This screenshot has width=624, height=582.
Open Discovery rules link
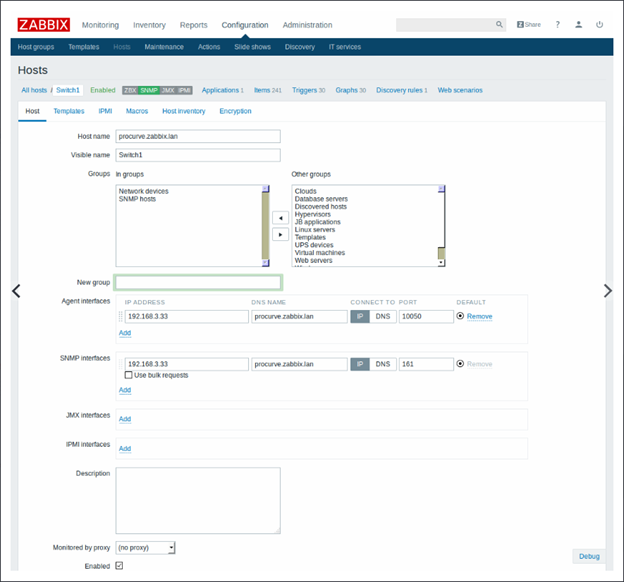(x=402, y=90)
